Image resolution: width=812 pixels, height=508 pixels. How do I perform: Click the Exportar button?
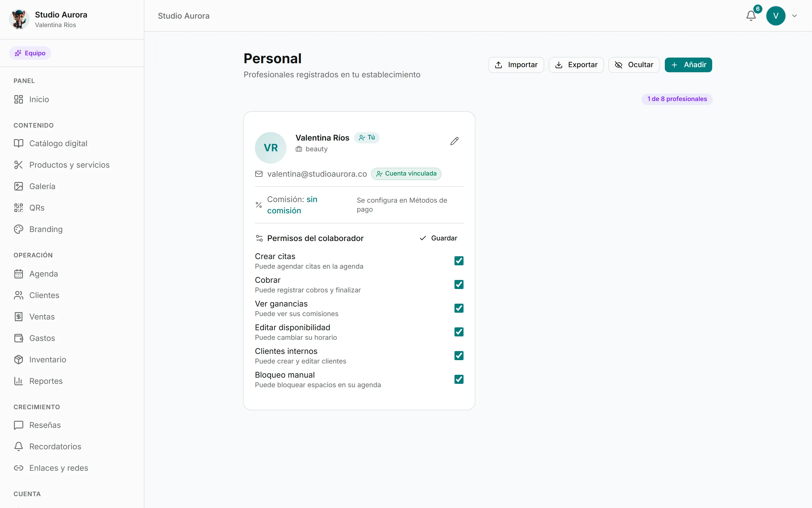click(x=576, y=65)
